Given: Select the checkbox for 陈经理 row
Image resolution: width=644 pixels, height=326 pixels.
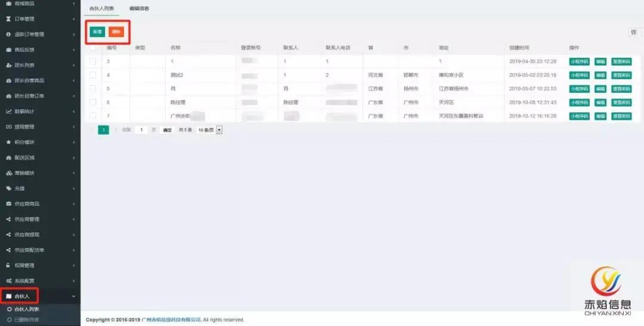Looking at the screenshot, I should coord(92,103).
